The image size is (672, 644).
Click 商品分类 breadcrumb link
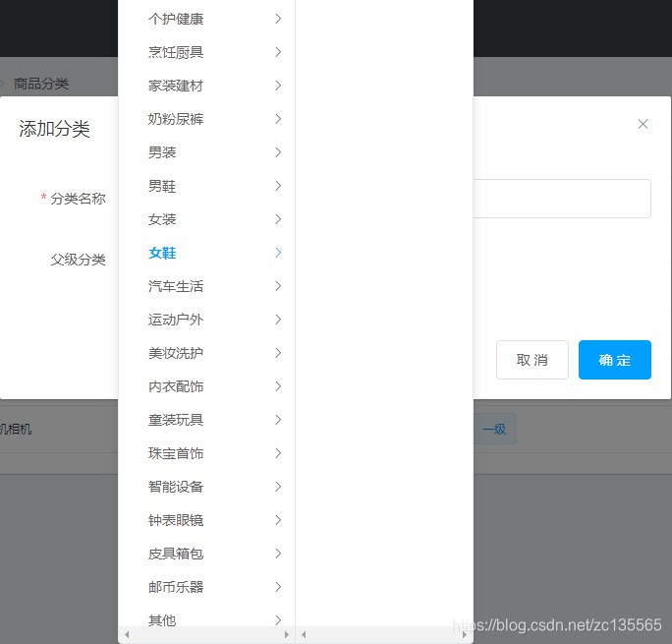click(x=41, y=84)
